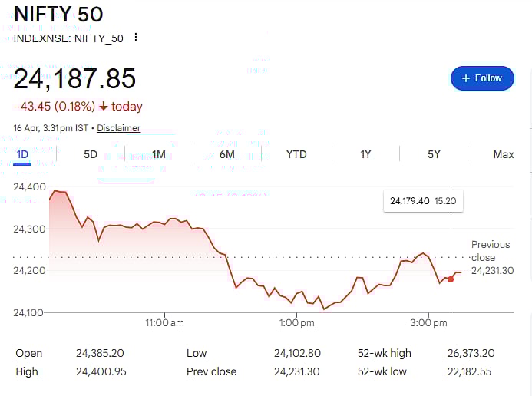Click the 24,179.40 15:20 chart tooltip
The height and width of the screenshot is (396, 532).
423,201
